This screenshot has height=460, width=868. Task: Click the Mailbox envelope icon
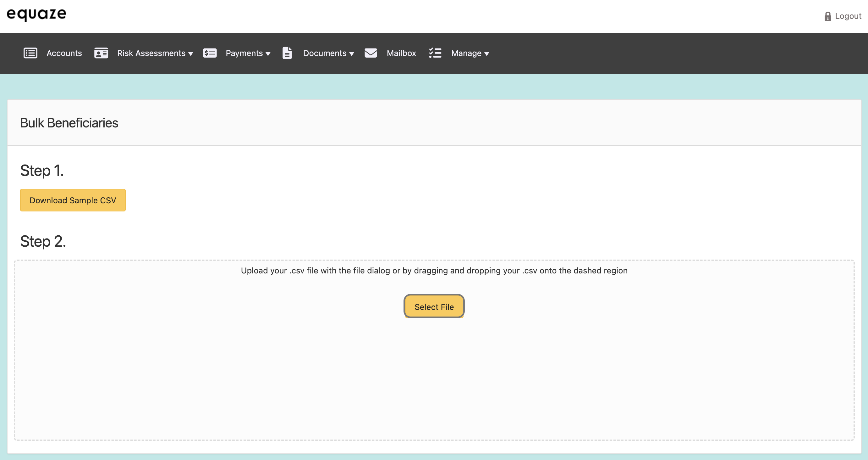coord(371,53)
